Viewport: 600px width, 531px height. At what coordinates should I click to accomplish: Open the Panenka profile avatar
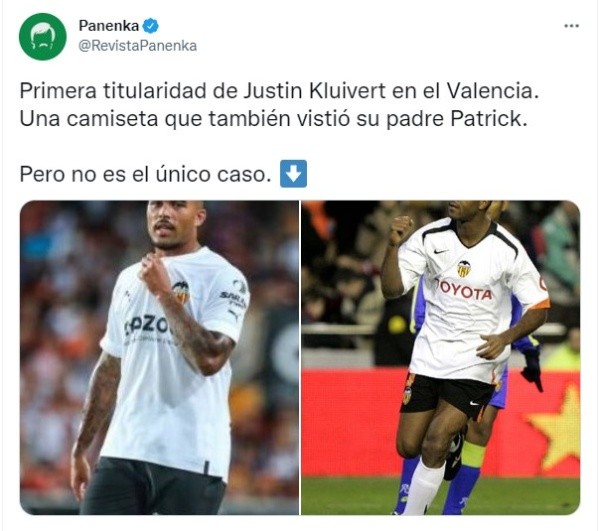point(42,37)
